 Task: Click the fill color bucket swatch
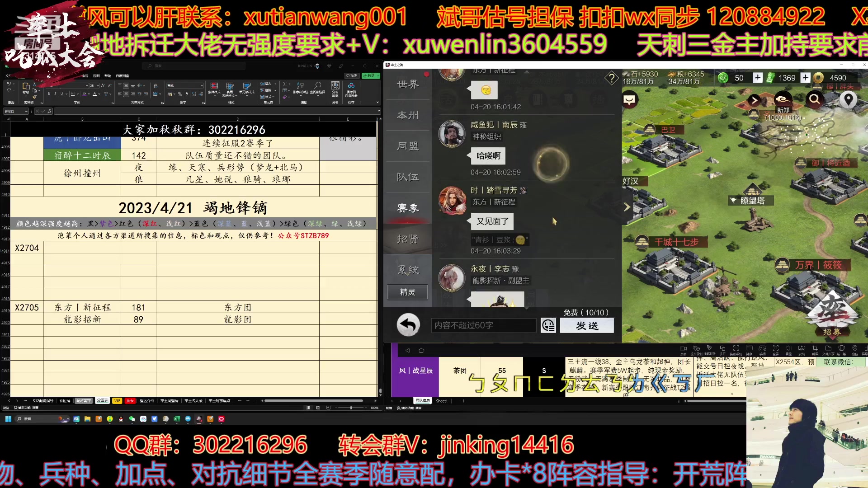[84, 94]
